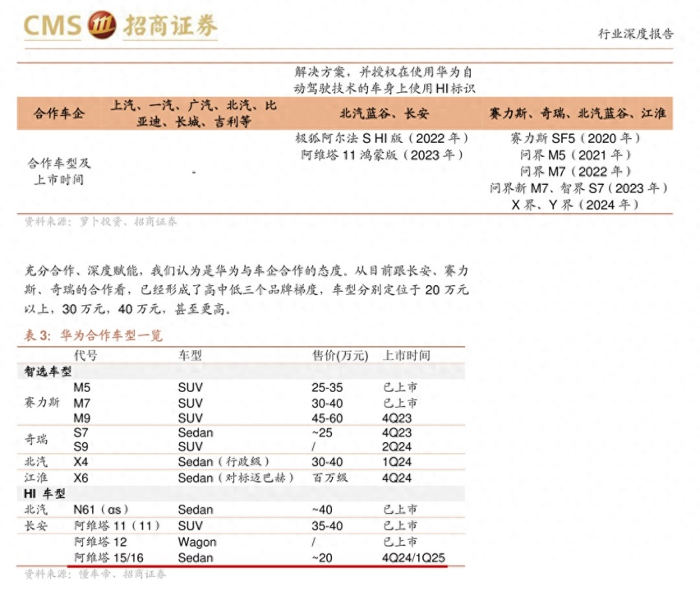Click the 上市时间 column header
Screen dimensions: 700x591
tap(407, 356)
